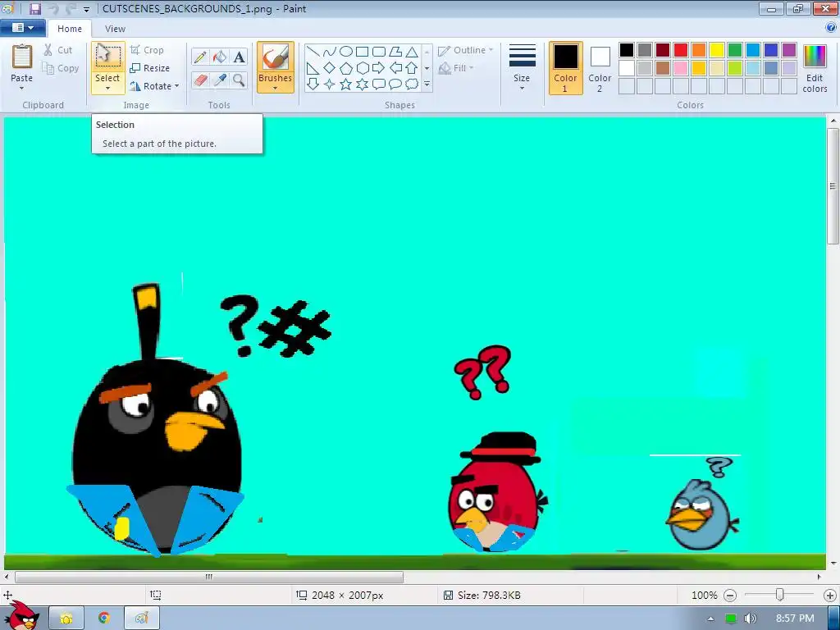
Task: Switch to the View ribbon tab
Action: tap(115, 29)
